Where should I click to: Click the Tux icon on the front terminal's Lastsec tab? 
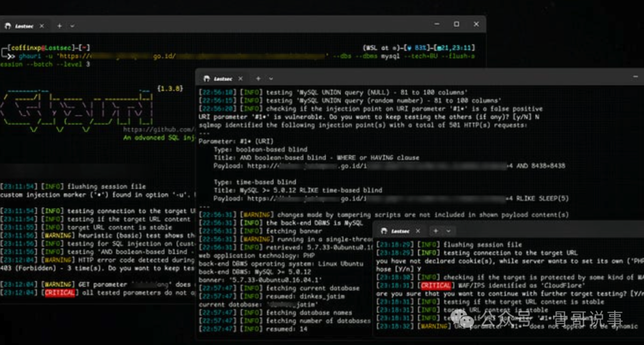coord(385,230)
